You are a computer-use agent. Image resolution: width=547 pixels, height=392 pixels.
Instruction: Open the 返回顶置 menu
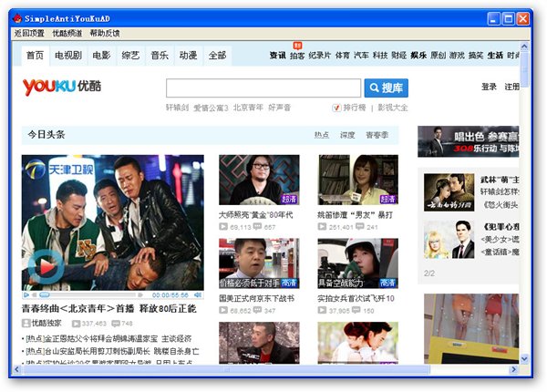coord(29,33)
